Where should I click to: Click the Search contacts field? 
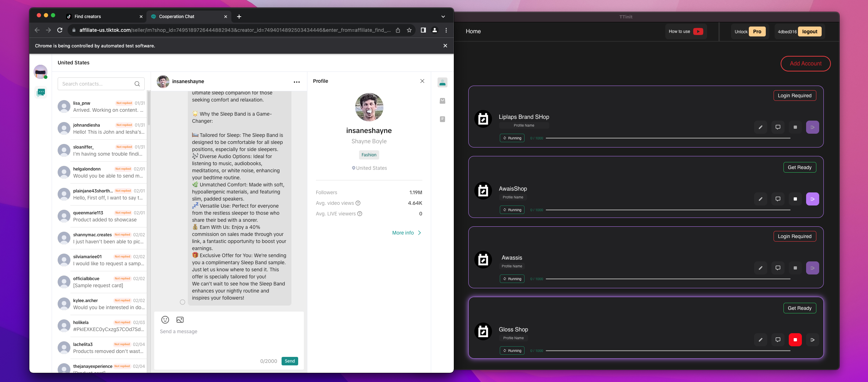tap(101, 84)
